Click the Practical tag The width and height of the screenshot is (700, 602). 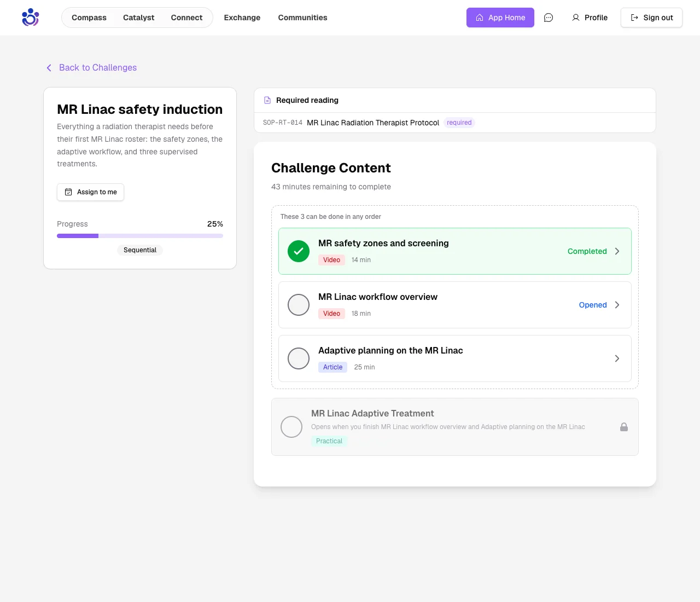pos(329,441)
